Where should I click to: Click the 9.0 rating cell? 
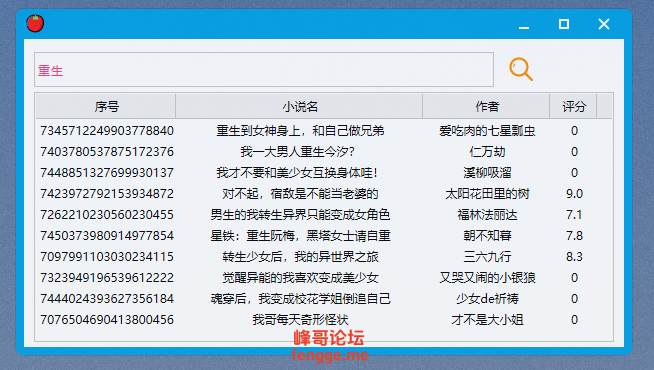click(x=574, y=194)
